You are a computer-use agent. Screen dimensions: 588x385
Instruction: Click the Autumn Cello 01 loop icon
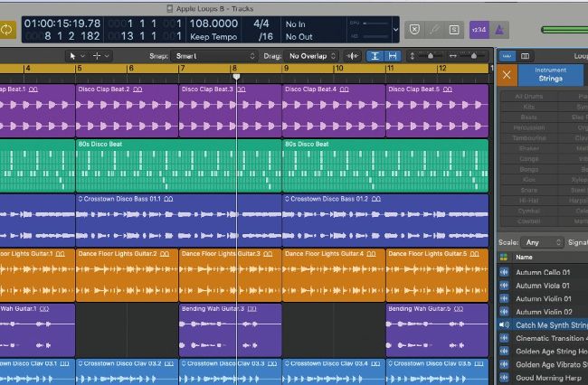click(505, 272)
